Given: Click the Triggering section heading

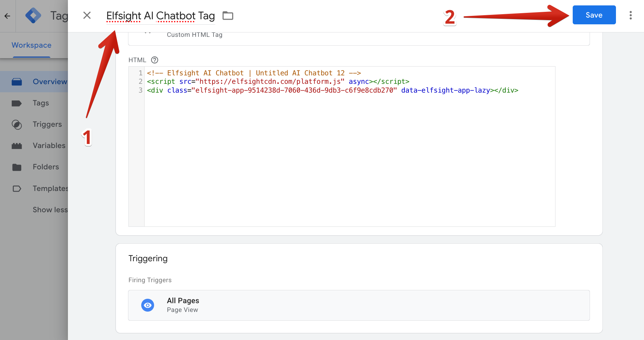Looking at the screenshot, I should [x=148, y=259].
